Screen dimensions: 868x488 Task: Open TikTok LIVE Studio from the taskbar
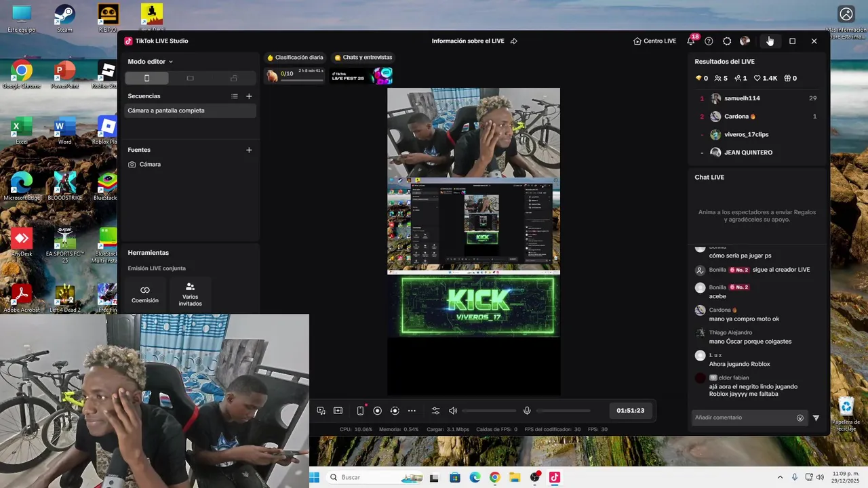[554, 477]
